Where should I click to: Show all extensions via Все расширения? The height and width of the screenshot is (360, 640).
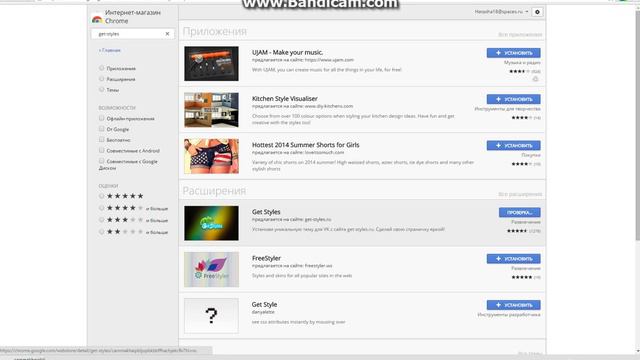(x=520, y=194)
